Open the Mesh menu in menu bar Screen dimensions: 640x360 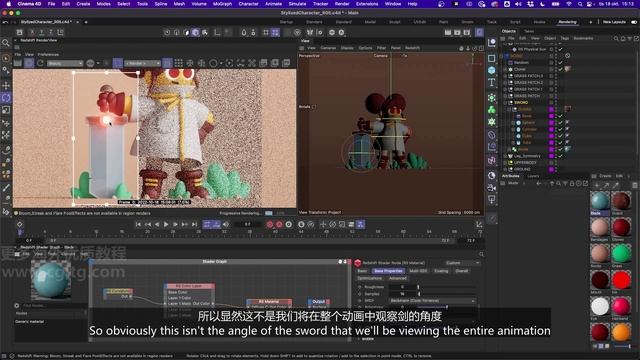179,4
